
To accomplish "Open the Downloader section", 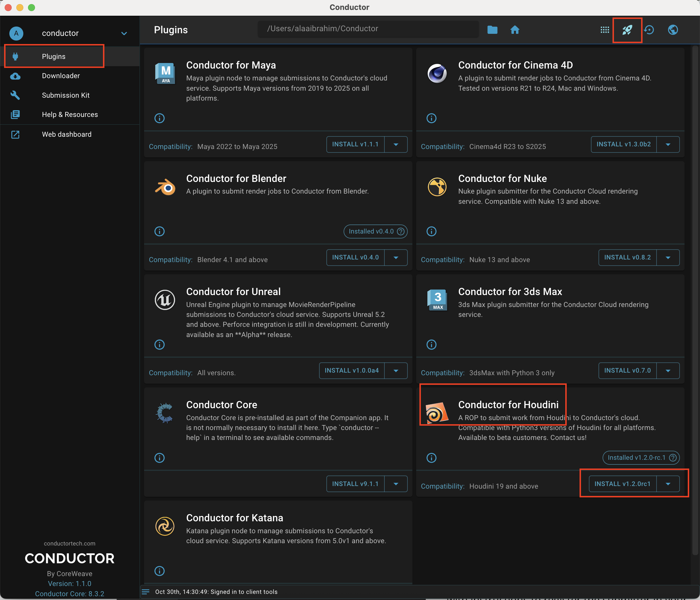I will pyautogui.click(x=61, y=76).
